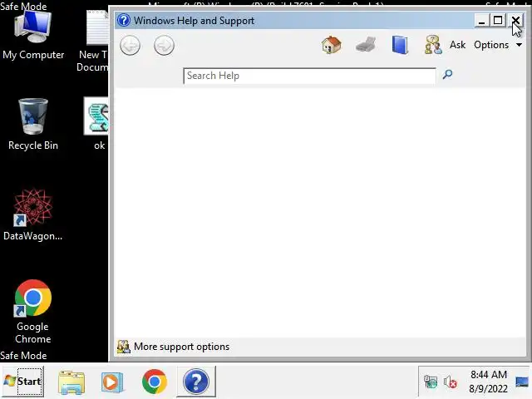Click the muted volume tray icon
The image size is (532, 399).
(451, 382)
